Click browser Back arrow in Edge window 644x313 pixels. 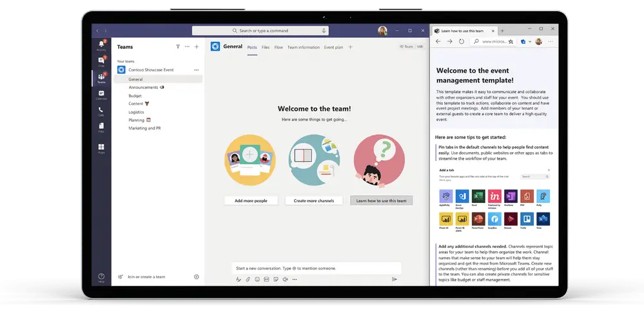tap(438, 41)
